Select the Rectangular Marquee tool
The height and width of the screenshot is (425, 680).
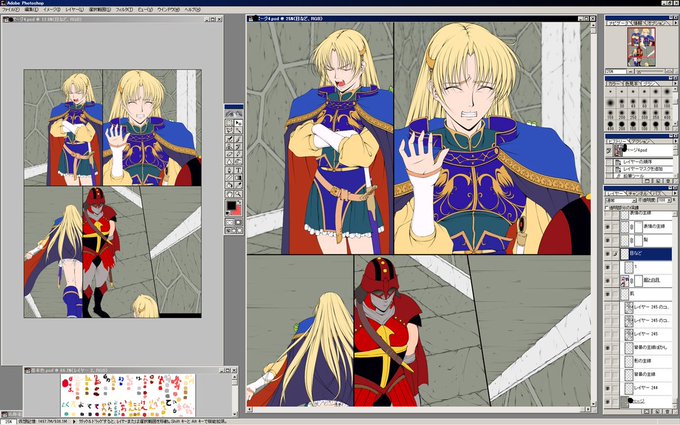(x=229, y=123)
